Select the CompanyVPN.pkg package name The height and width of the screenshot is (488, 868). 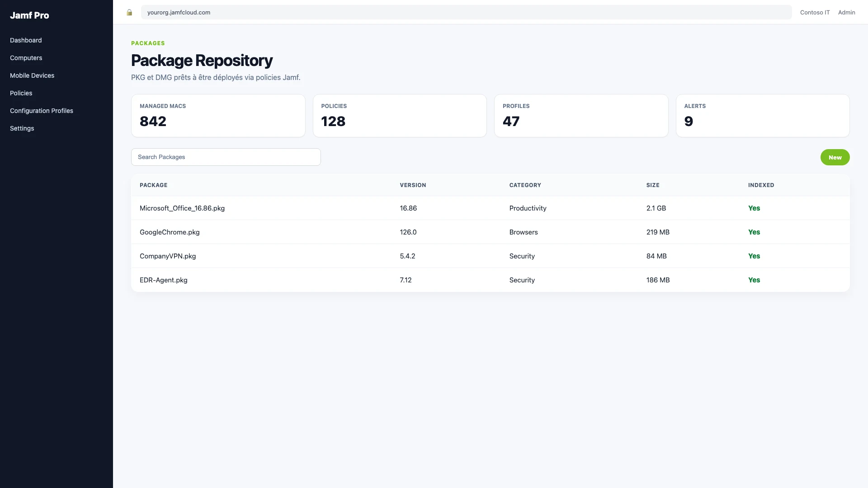tap(168, 256)
